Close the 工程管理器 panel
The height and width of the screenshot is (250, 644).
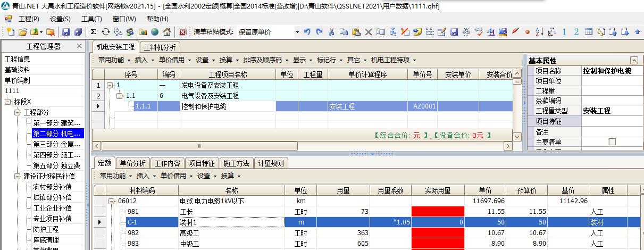[x=79, y=46]
